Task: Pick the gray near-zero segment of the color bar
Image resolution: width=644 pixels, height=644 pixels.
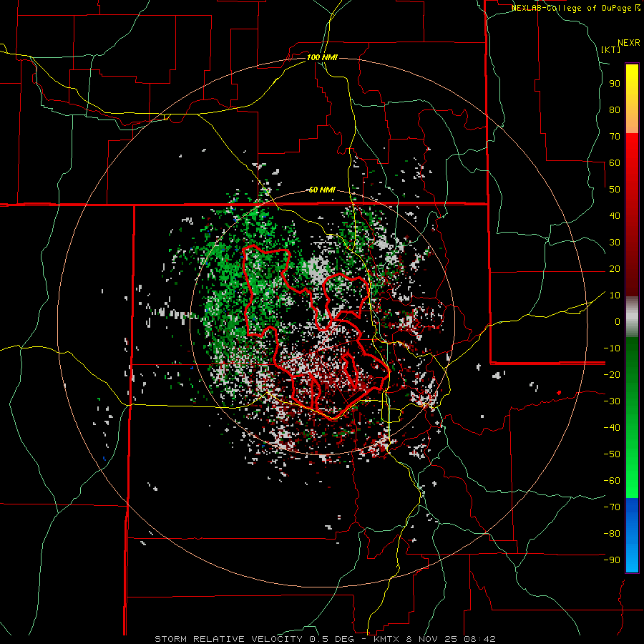Action: 632,317
